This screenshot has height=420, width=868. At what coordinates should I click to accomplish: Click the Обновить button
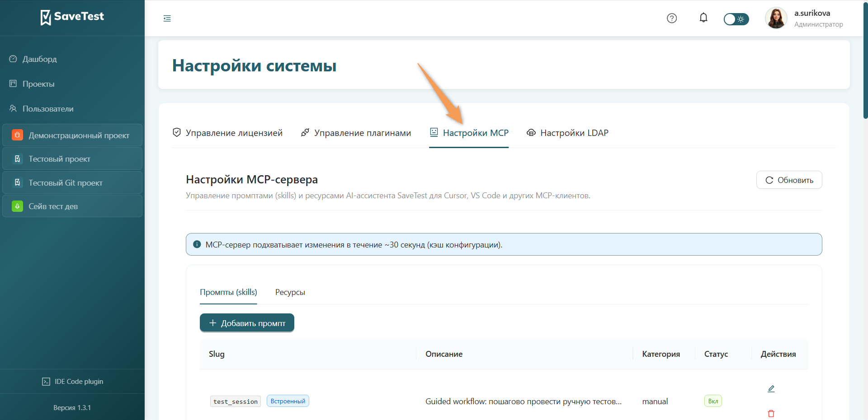pos(789,180)
